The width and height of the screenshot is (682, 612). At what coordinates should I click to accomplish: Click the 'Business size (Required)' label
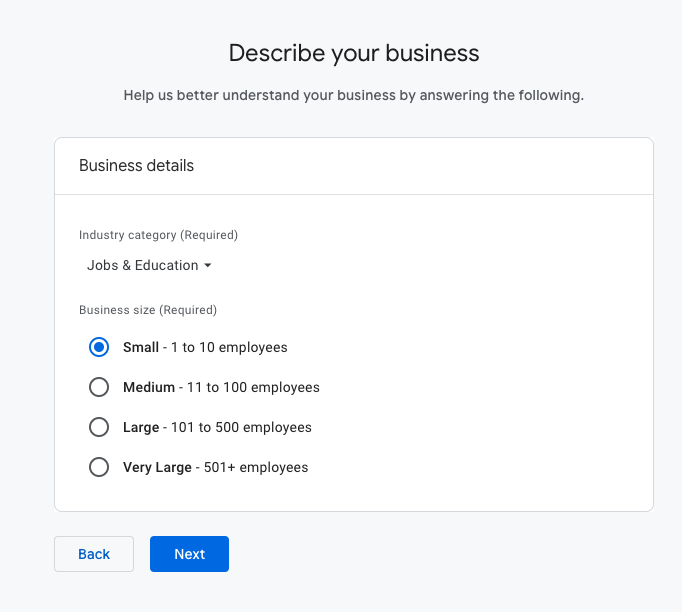point(148,310)
